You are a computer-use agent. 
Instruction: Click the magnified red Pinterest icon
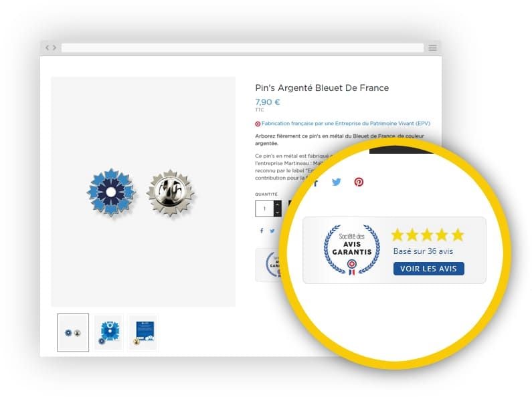pos(359,182)
